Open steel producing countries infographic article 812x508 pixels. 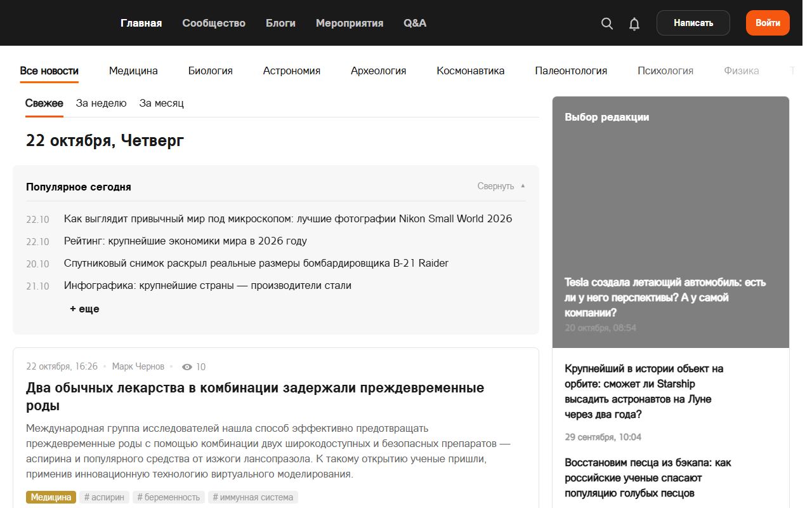207,285
